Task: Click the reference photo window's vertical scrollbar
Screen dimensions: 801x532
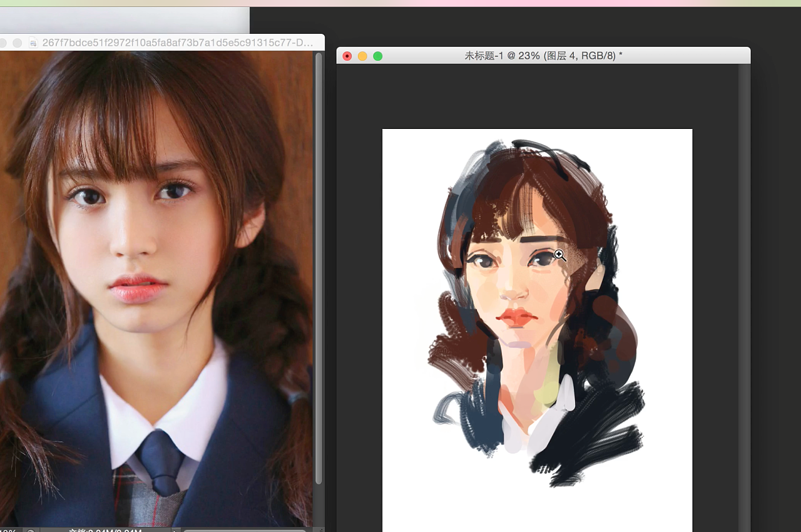Action: (318, 250)
